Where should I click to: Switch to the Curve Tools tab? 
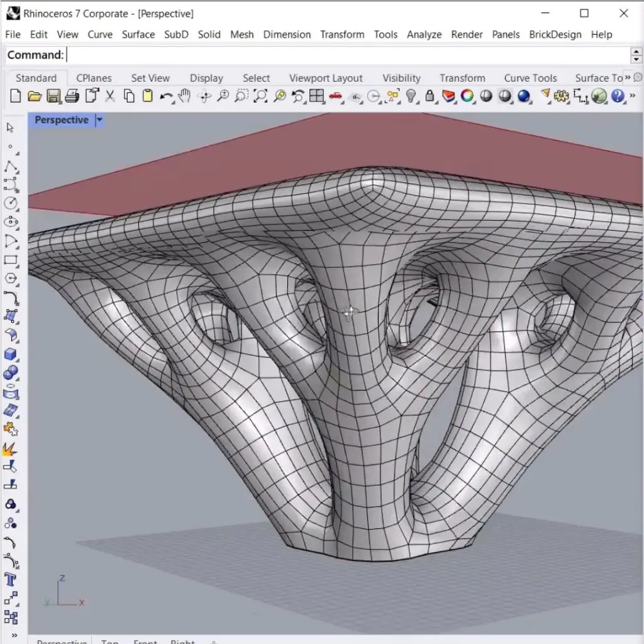pos(530,78)
